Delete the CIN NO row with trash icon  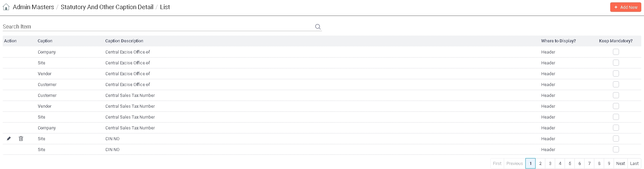pyautogui.click(x=21, y=139)
